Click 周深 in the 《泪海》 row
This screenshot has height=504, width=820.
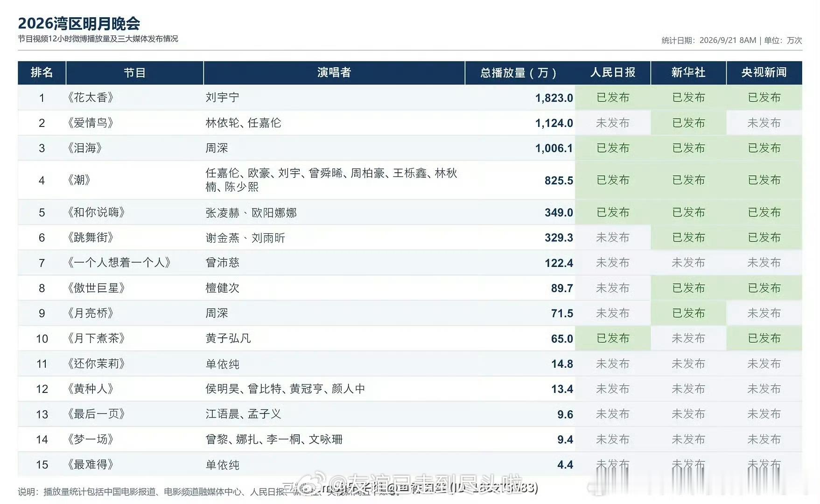(x=217, y=148)
